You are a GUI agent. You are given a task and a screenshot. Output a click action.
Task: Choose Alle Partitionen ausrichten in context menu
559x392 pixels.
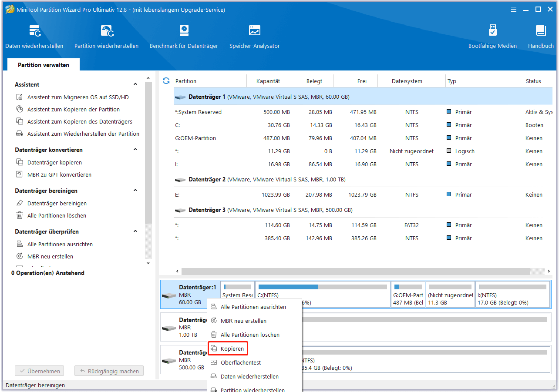255,307
